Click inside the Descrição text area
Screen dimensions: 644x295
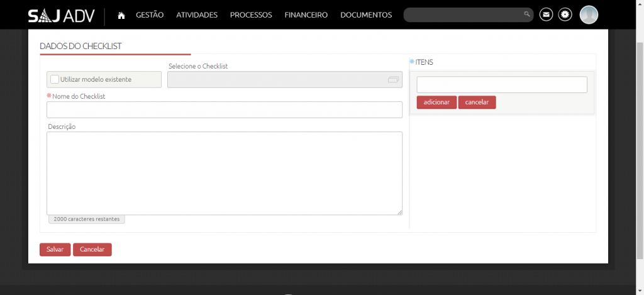225,173
